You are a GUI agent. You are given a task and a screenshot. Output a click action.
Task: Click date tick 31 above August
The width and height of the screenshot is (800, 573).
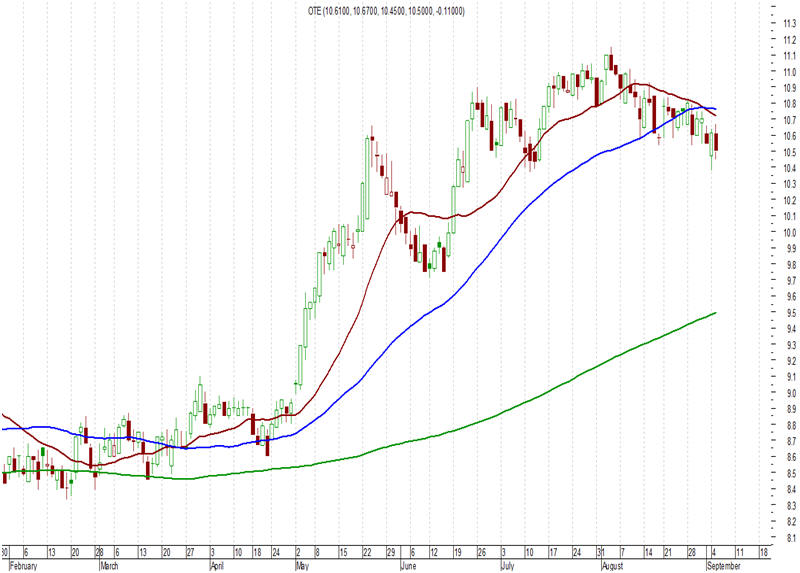pos(602,553)
